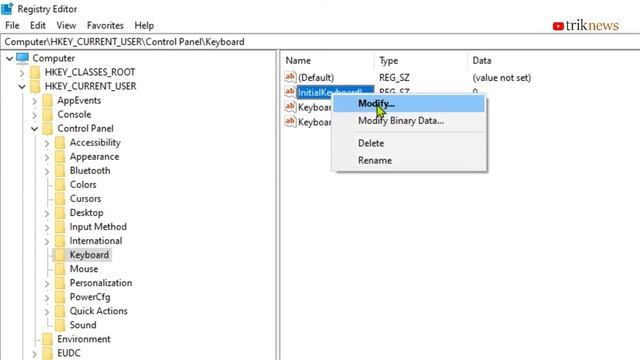Click the International folder icon
Image resolution: width=640 pixels, height=360 pixels.
(60, 241)
